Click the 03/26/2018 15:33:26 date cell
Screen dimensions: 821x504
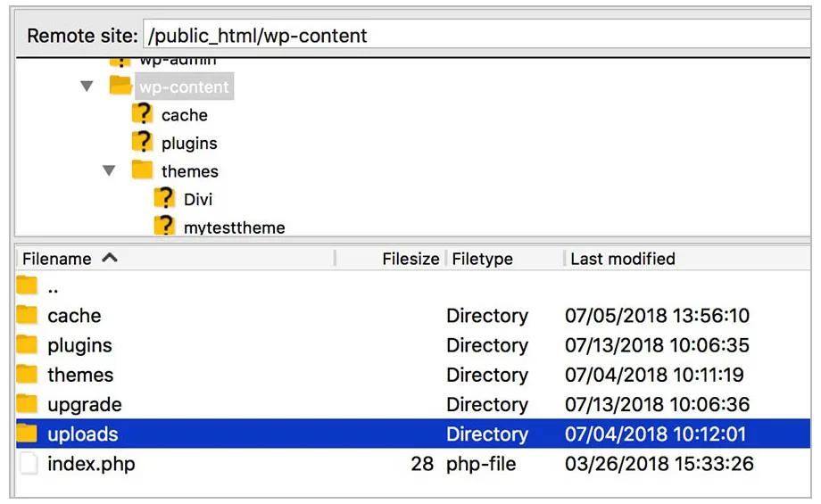[x=659, y=464]
